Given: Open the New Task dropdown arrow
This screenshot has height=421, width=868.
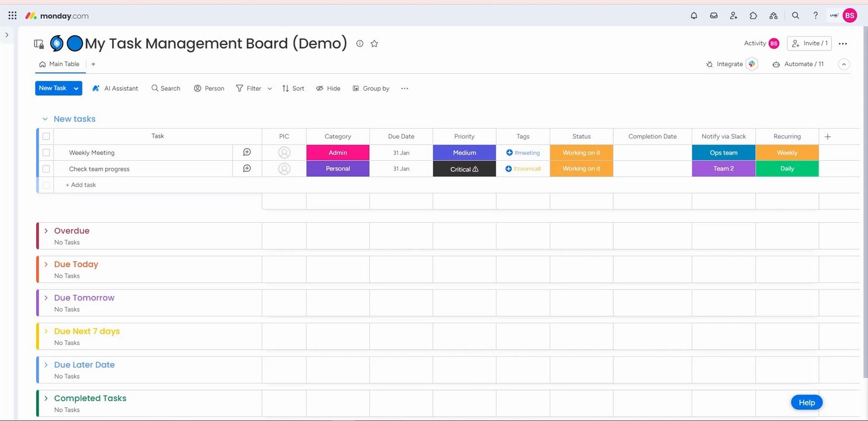Looking at the screenshot, I should [76, 88].
